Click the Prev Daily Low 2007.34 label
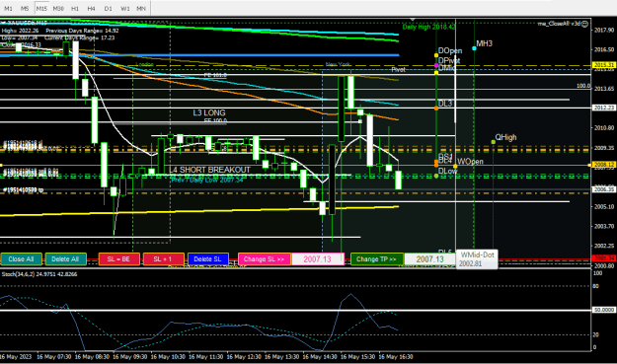The image size is (617, 364). coord(207,181)
